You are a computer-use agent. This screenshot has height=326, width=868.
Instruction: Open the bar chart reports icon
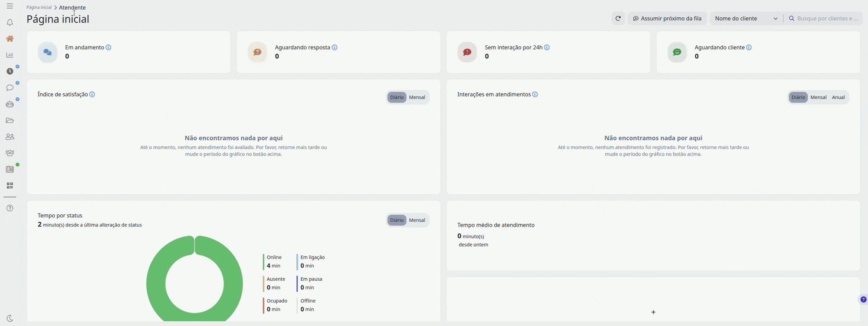tap(10, 55)
